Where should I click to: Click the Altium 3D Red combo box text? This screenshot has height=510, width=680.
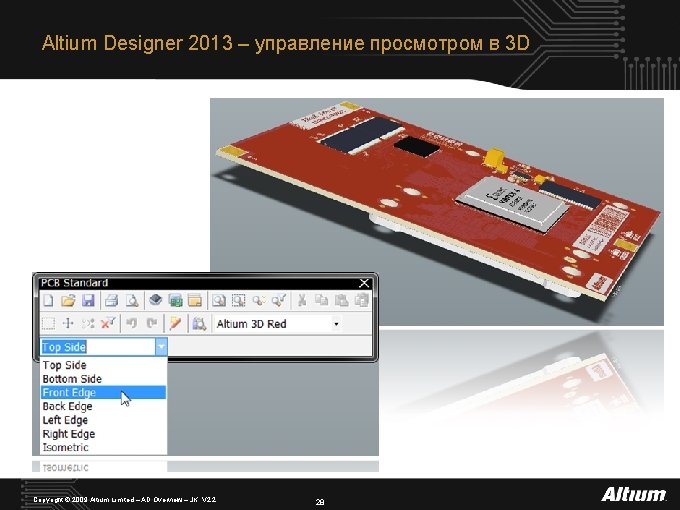(252, 324)
